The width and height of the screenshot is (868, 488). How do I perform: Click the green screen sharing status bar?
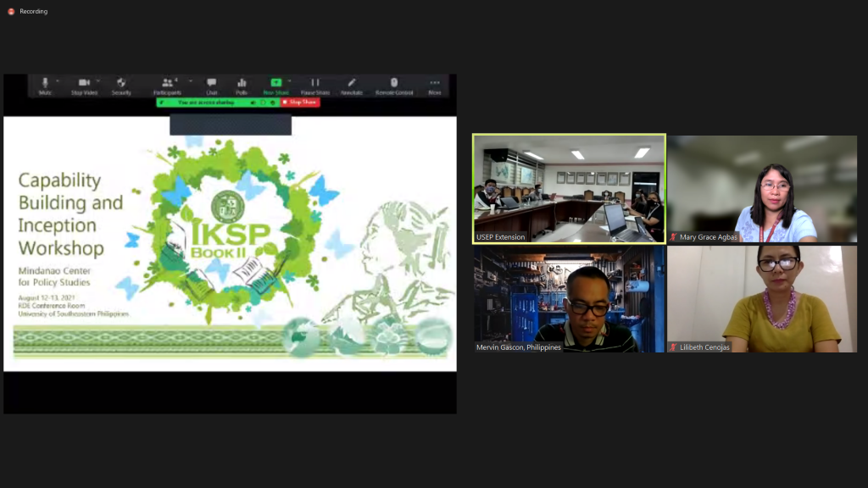pos(218,103)
